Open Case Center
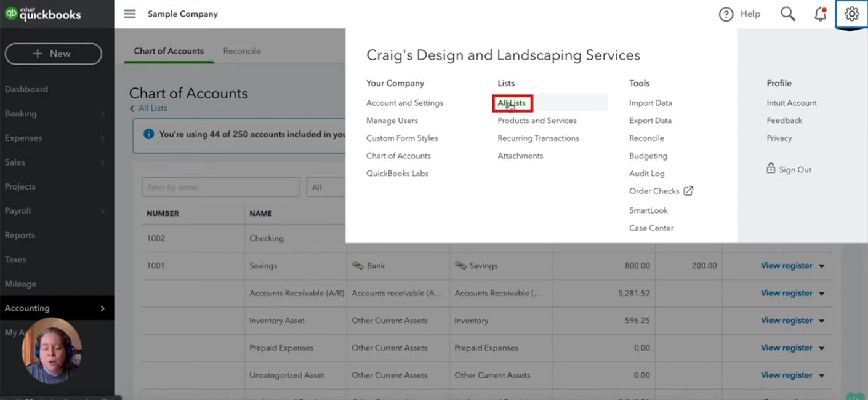Screen dimensions: 868x400 [x=651, y=228]
